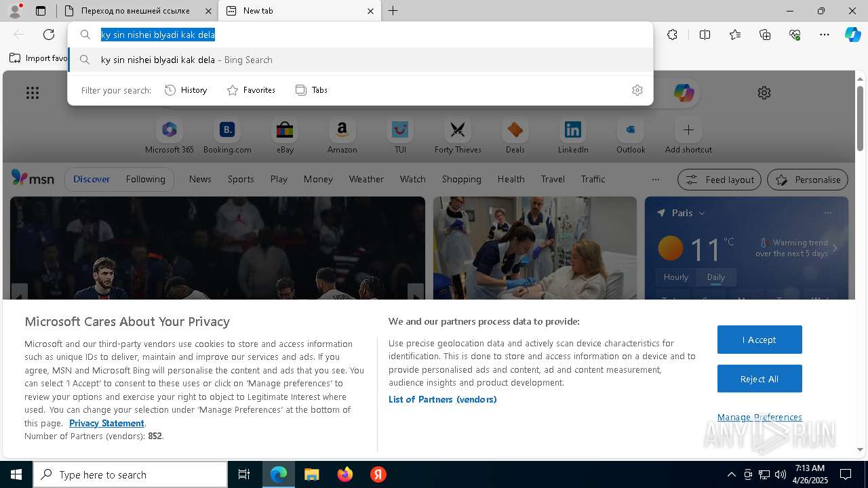Open the Privacy Statement link
This screenshot has height=488, width=868.
pyautogui.click(x=106, y=423)
